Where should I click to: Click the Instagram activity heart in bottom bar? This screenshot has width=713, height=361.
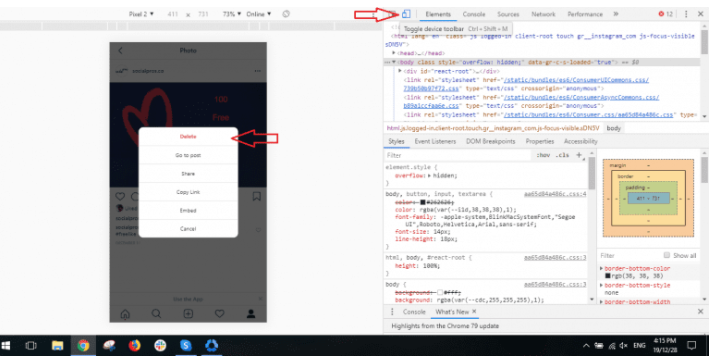pyautogui.click(x=220, y=314)
